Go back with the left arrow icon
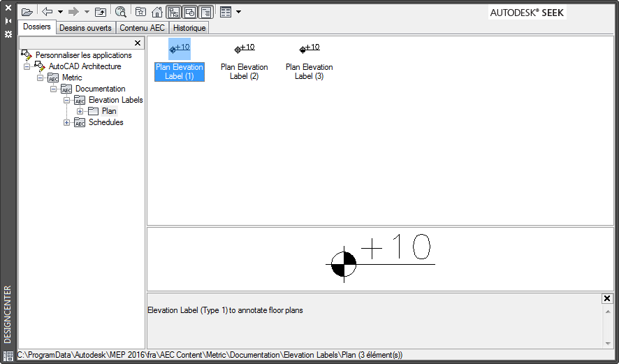This screenshot has height=364, width=619. click(48, 12)
